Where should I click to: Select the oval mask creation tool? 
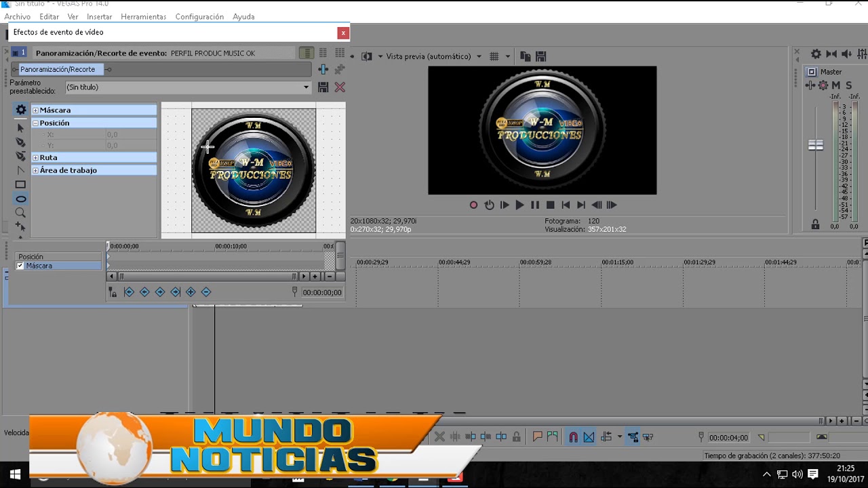[x=20, y=199]
